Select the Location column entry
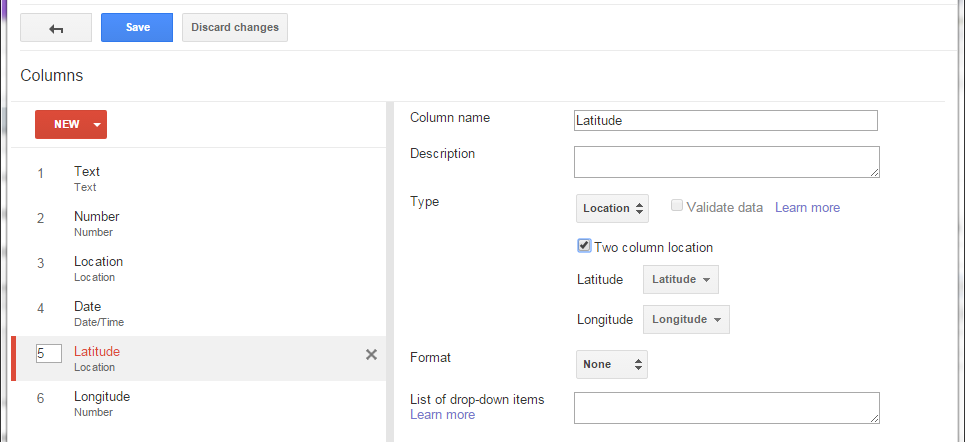965x442 pixels. tap(199, 268)
